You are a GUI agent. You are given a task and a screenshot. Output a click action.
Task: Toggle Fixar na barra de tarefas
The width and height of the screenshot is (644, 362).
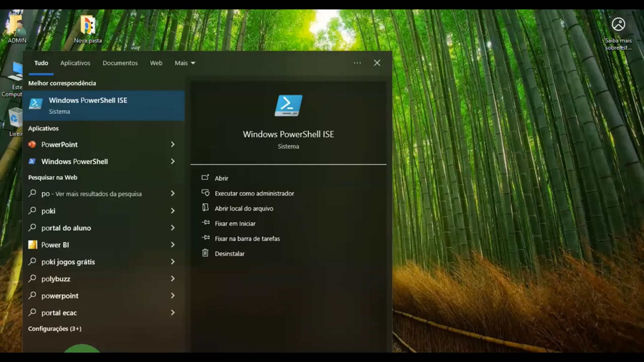click(x=247, y=238)
